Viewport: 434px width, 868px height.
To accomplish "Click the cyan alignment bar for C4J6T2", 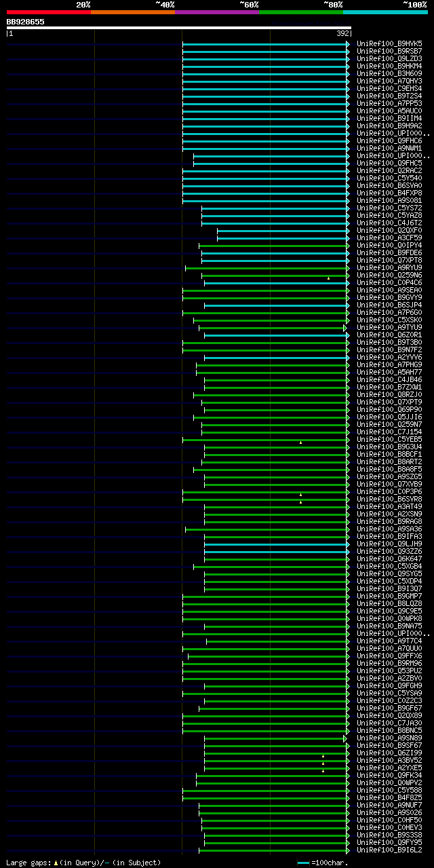I will pyautogui.click(x=274, y=223).
